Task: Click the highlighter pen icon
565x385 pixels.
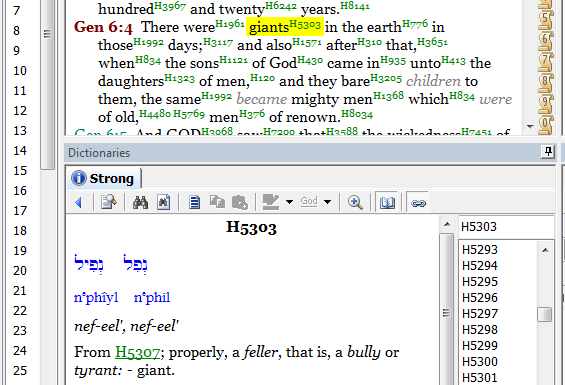Action: pos(271,202)
